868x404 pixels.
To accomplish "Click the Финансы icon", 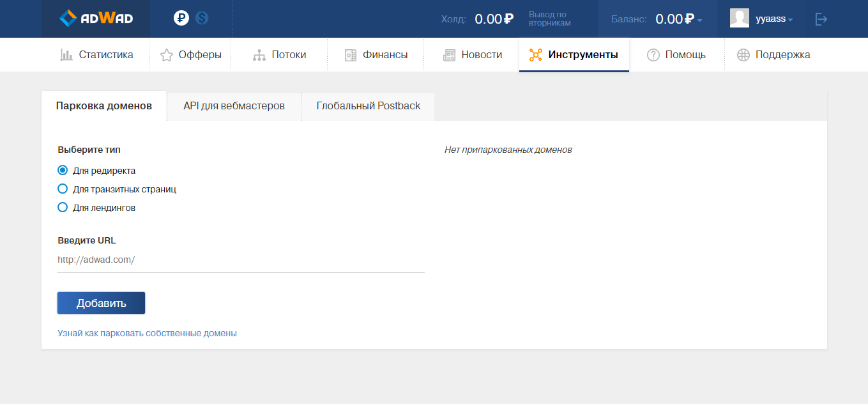I will point(351,55).
